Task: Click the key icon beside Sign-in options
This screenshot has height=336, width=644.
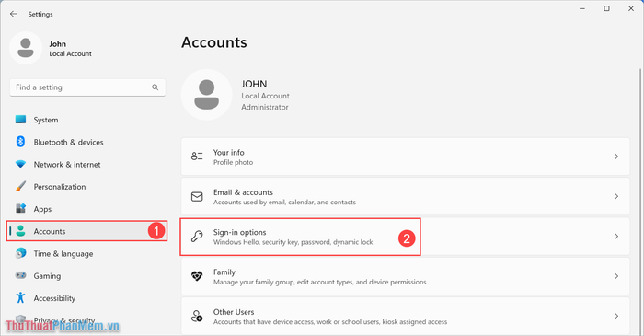Action: [197, 237]
